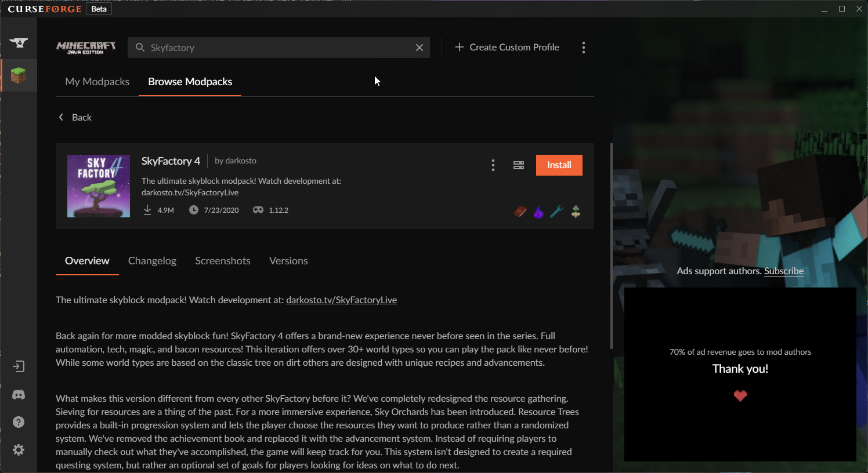
Task: Install the SkyFactory 4 modpack
Action: pyautogui.click(x=559, y=165)
